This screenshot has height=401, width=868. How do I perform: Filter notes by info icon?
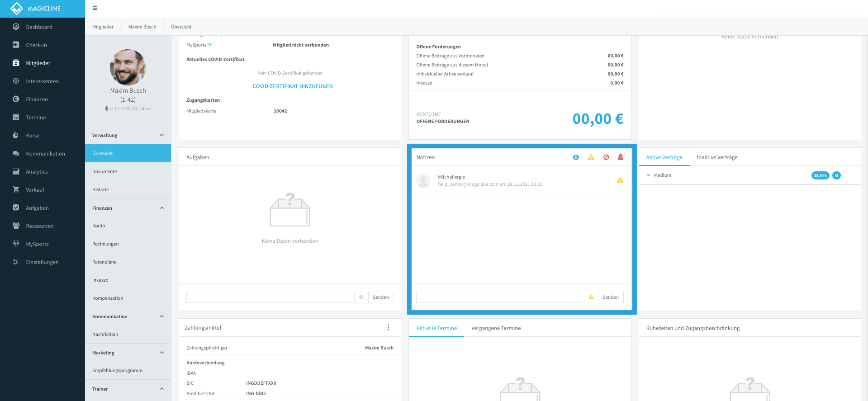[x=576, y=157]
